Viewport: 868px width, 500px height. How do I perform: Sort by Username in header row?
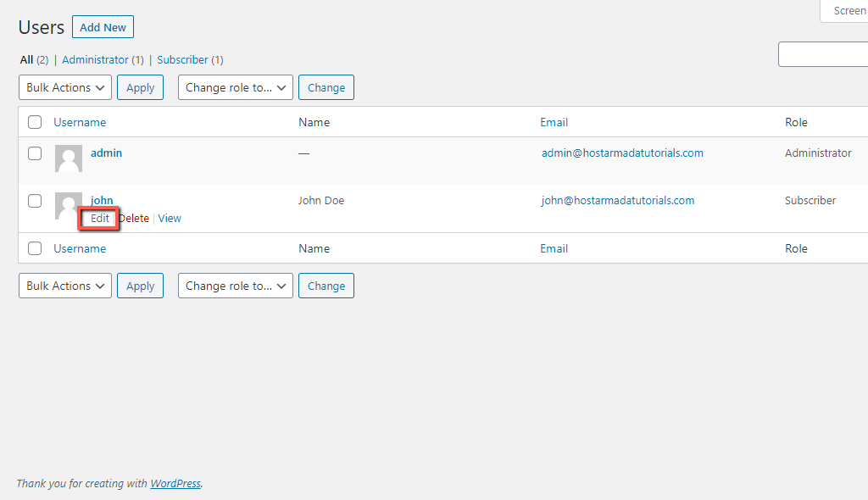80,122
